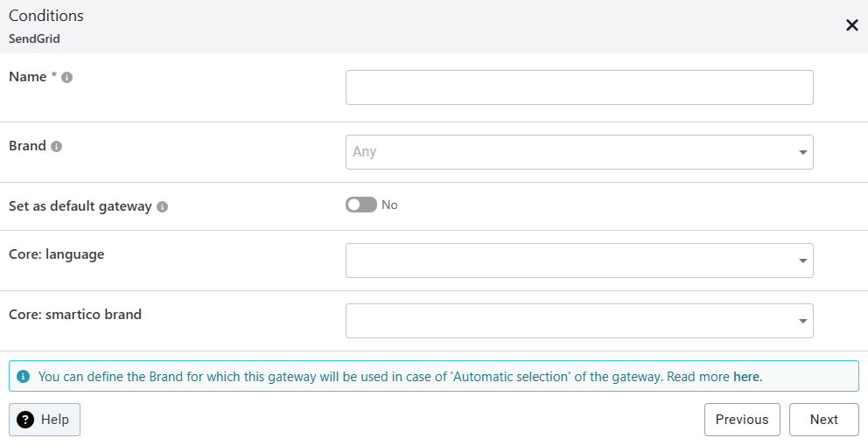Click the Core: smartico brand dropdown arrow
Screen dimensions: 868x445
tap(802, 322)
